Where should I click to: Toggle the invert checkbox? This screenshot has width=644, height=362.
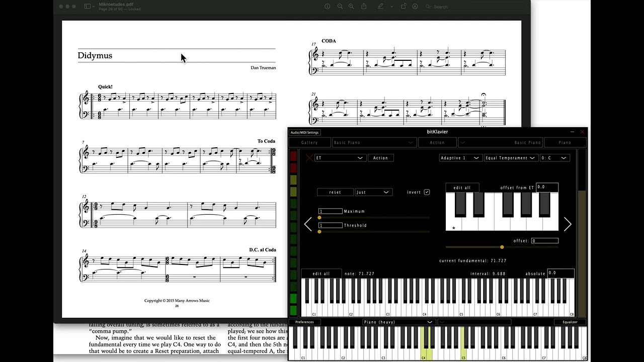click(427, 192)
